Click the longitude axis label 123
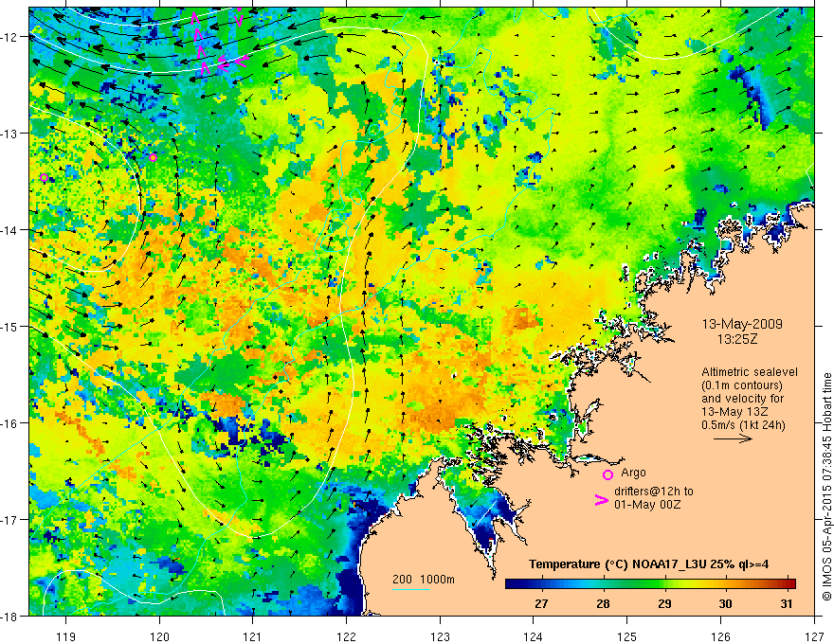This screenshot has height=644, width=834. click(440, 636)
